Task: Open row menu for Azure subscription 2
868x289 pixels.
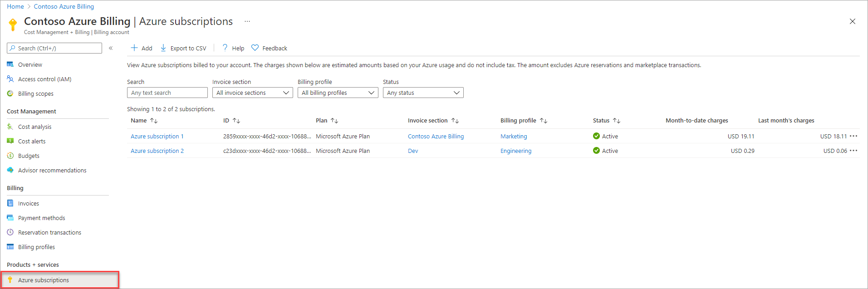Action: click(853, 151)
